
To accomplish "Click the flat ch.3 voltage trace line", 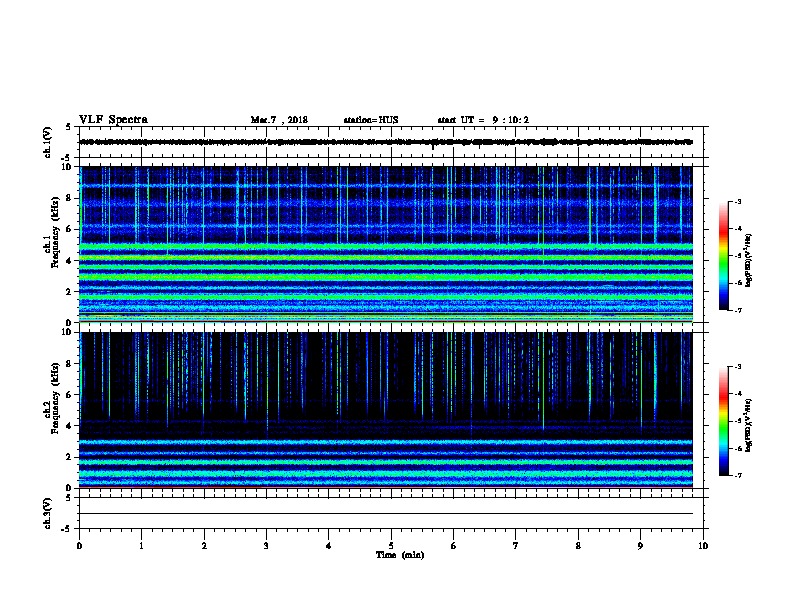I will click(x=386, y=514).
